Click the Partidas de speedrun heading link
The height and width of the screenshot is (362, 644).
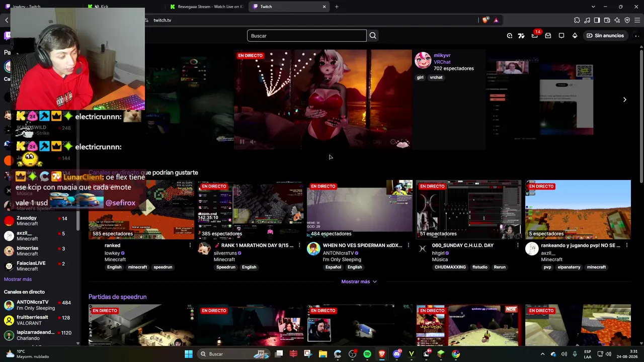tap(118, 297)
